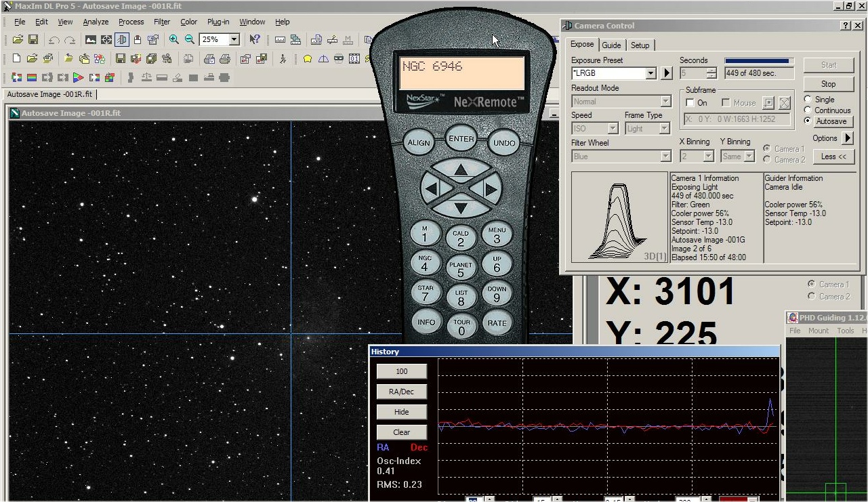Click the Open file icon in the main toolbar

click(x=18, y=40)
